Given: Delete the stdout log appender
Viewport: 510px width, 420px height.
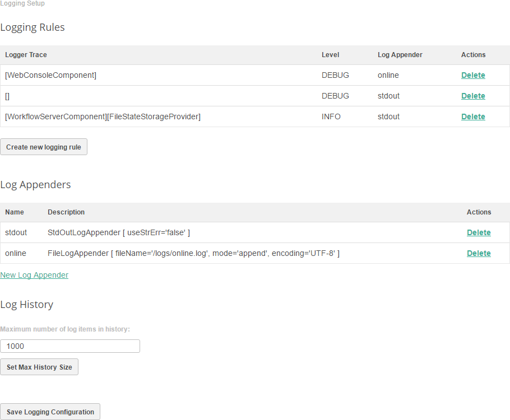Looking at the screenshot, I should pos(478,232).
